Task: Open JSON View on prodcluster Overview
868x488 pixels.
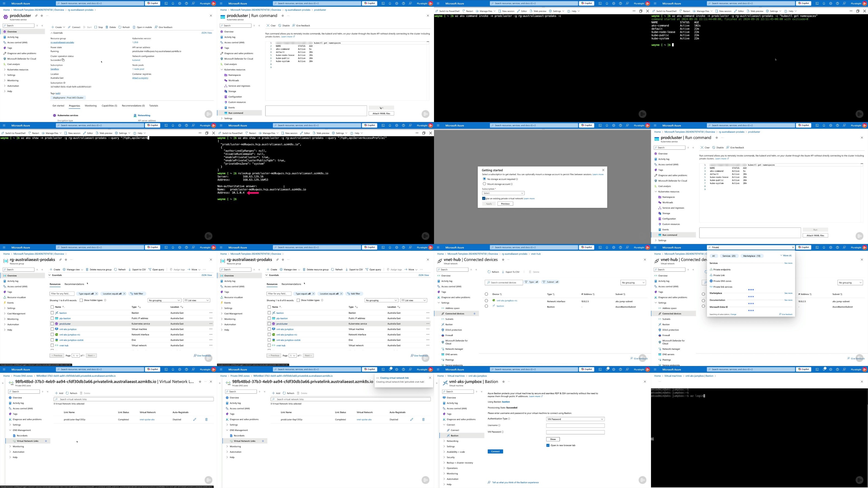Action: point(206,33)
